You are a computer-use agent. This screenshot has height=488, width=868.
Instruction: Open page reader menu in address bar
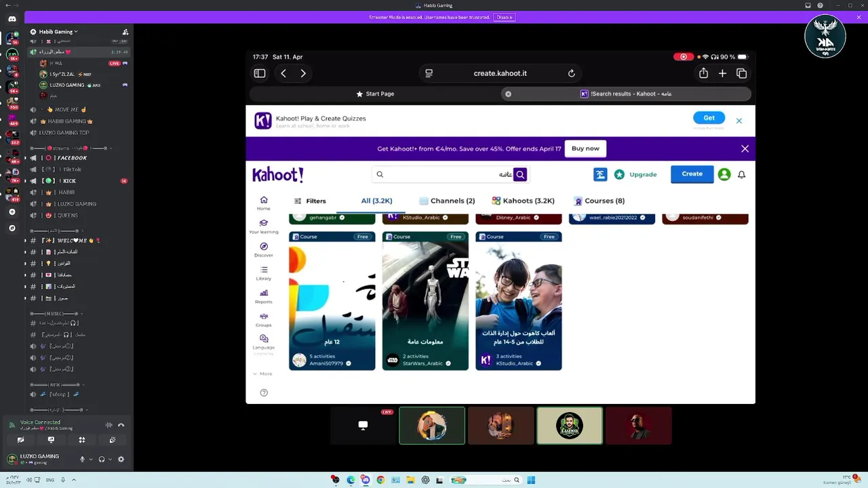[x=429, y=73]
